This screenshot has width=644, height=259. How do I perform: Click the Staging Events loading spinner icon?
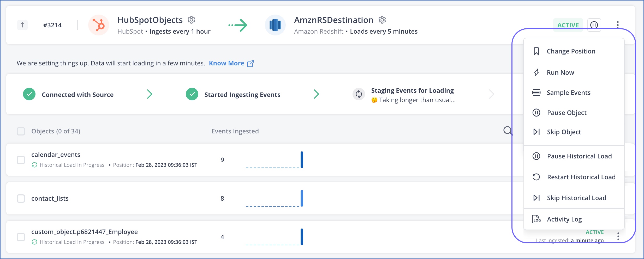[359, 94]
